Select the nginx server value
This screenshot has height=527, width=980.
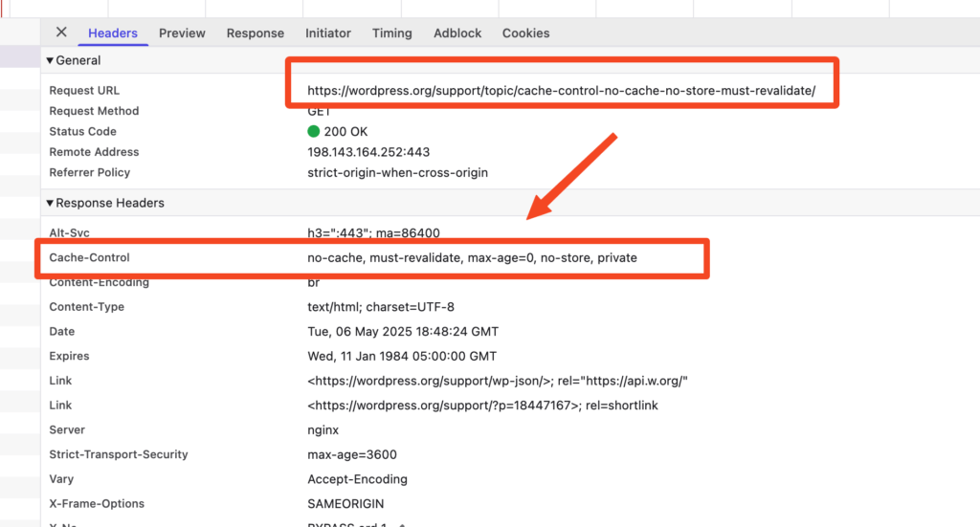[323, 430]
